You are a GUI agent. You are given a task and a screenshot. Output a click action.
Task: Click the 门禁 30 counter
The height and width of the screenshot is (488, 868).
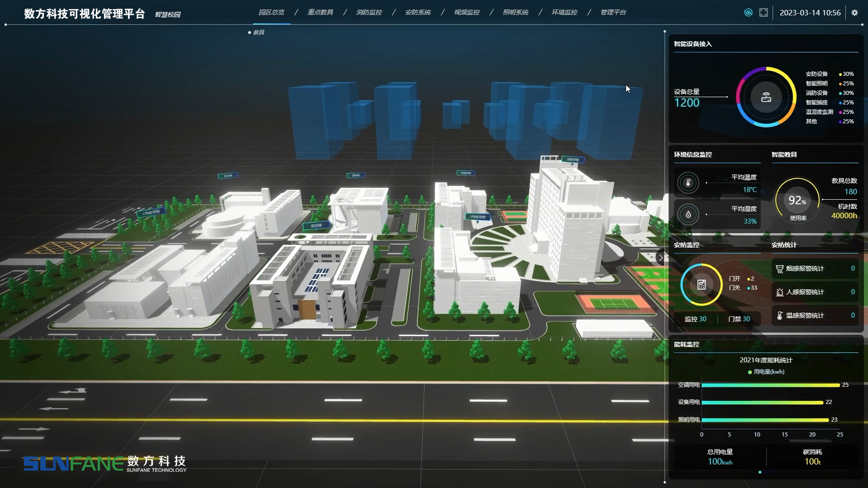(739, 319)
